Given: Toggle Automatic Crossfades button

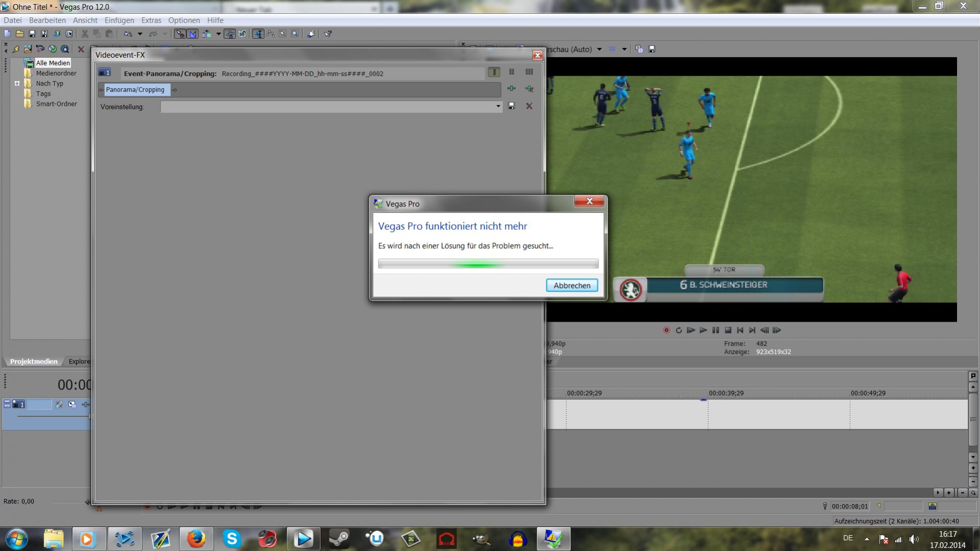Looking at the screenshot, I should tap(193, 34).
